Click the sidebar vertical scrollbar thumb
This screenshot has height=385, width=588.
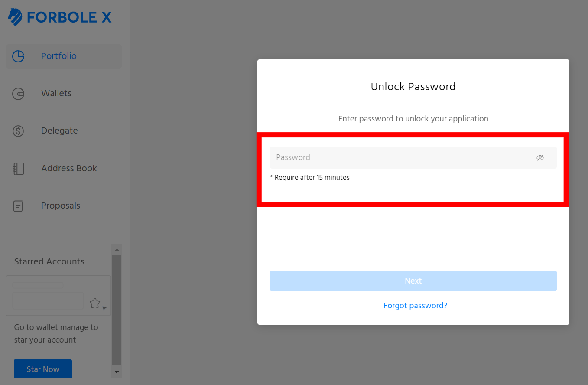tap(117, 310)
